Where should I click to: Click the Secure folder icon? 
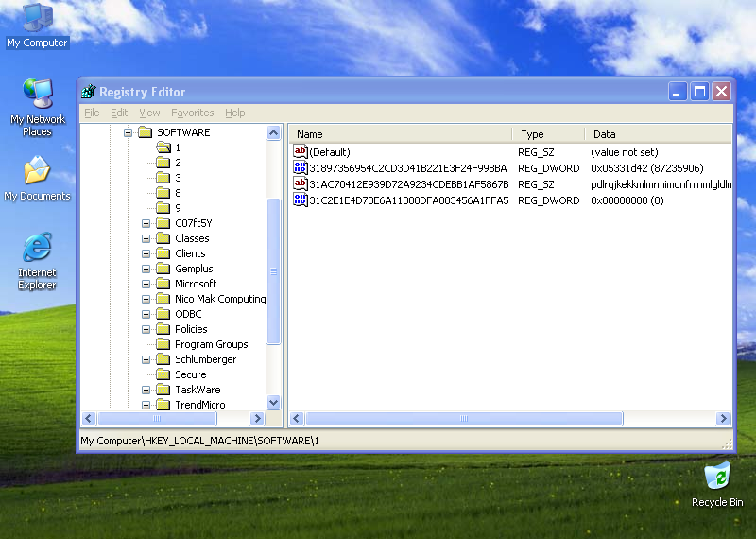[x=163, y=374]
